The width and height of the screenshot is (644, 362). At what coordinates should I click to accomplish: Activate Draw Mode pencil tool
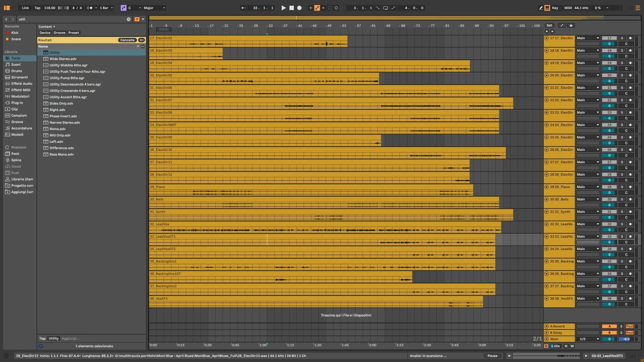tap(541, 8)
